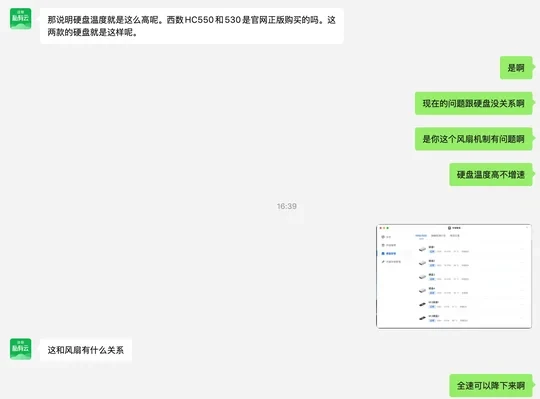Select reply 这和风扇有什么关系
Viewport: 540px width, 399px height.
[86, 350]
